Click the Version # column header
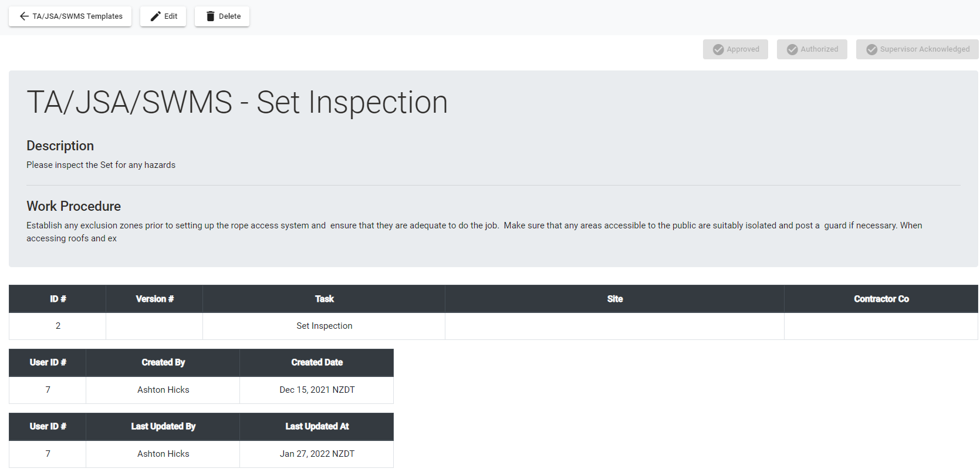Screen dimensions: 980x475 (154, 299)
